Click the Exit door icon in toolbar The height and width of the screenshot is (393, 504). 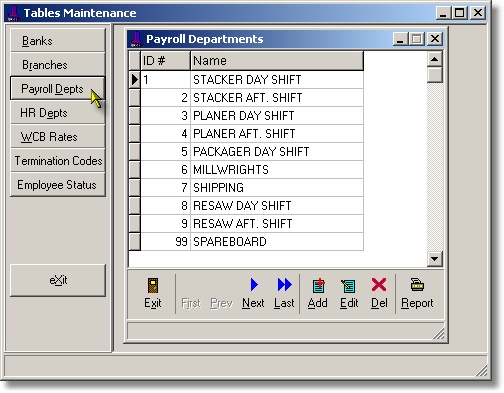click(153, 285)
